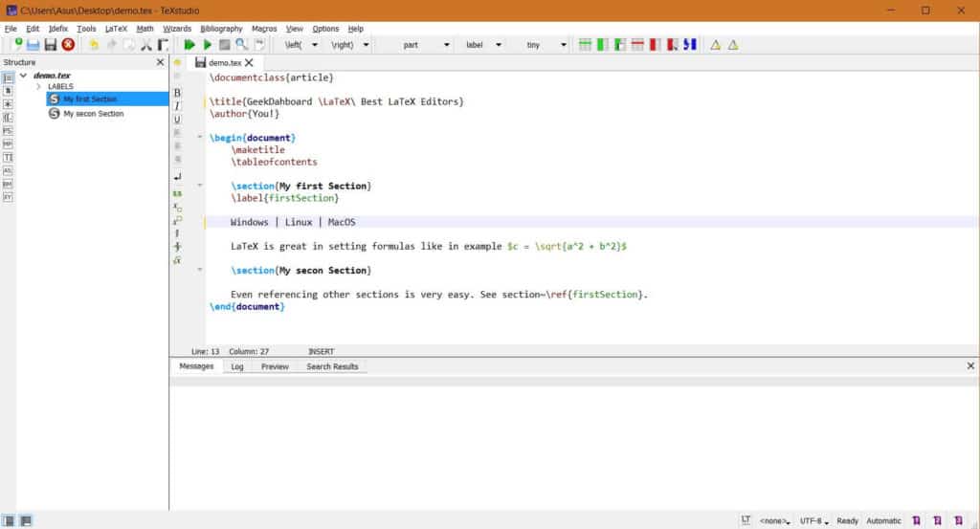The width and height of the screenshot is (980, 529).
Task: Add table row with green row icon
Action: pos(585,45)
